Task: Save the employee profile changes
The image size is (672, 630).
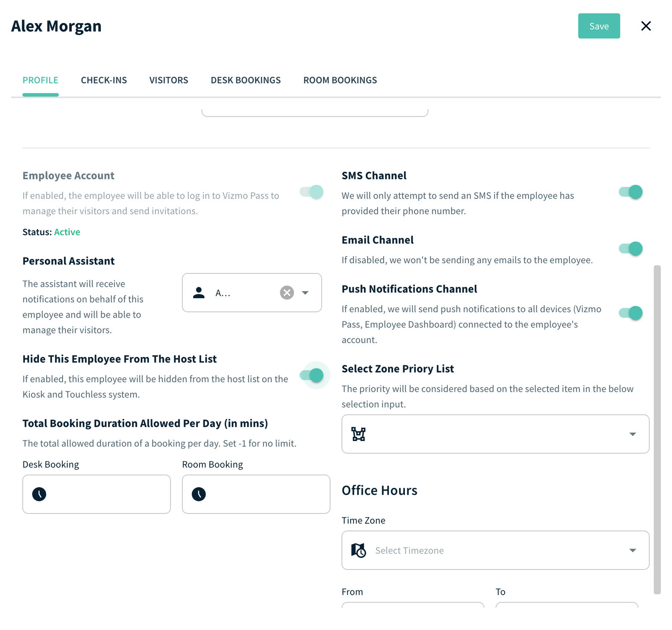Action: [x=599, y=26]
